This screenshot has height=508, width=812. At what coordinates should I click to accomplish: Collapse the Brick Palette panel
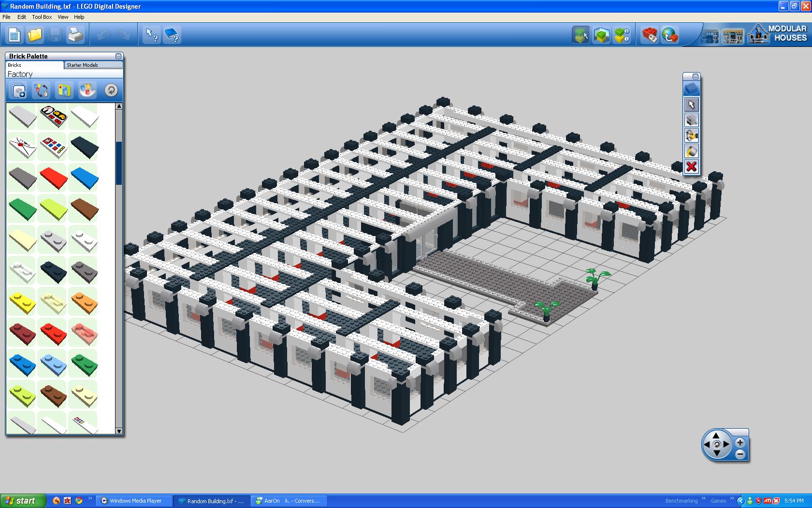point(118,56)
